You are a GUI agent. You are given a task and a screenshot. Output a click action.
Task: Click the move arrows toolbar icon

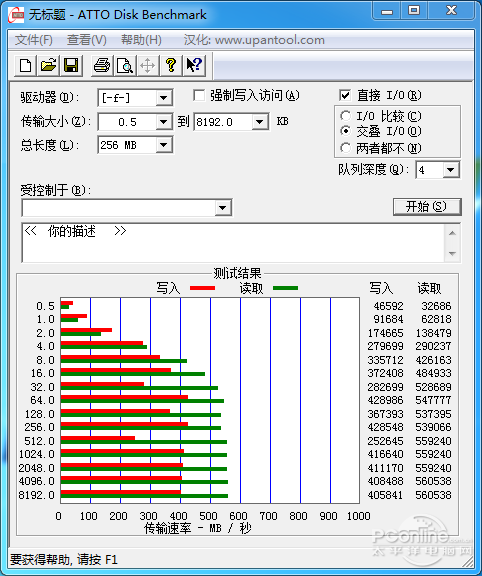(147, 66)
